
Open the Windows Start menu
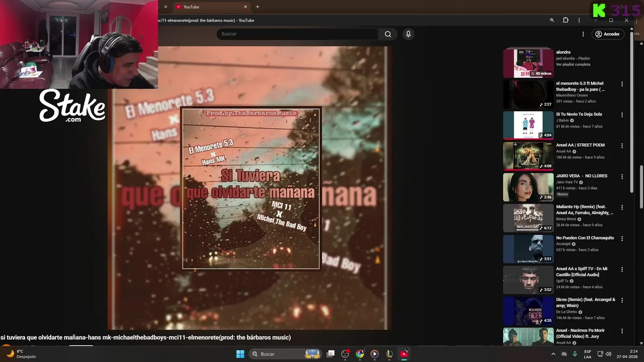click(x=240, y=354)
